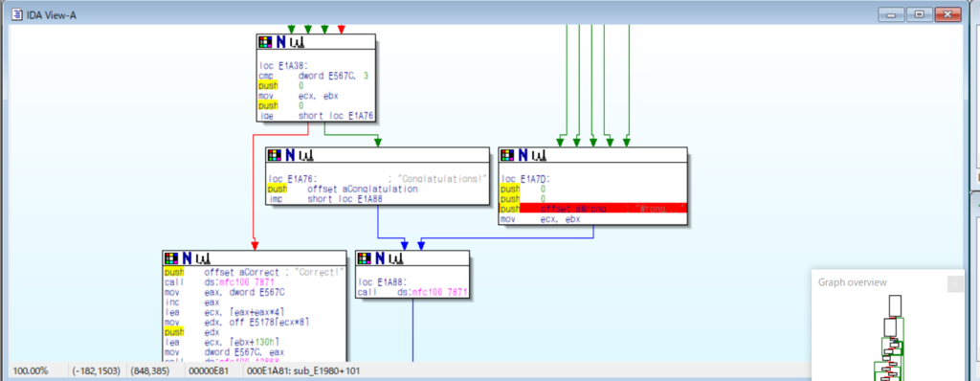The width and height of the screenshot is (980, 381).
Task: Click the color icon on the loc_E1A88 node
Action: pos(364,258)
